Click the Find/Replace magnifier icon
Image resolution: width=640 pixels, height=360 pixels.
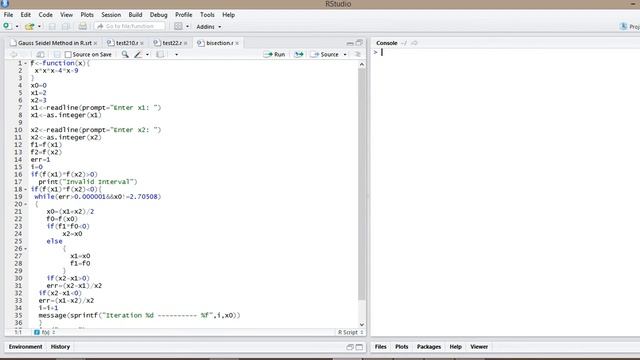125,54
